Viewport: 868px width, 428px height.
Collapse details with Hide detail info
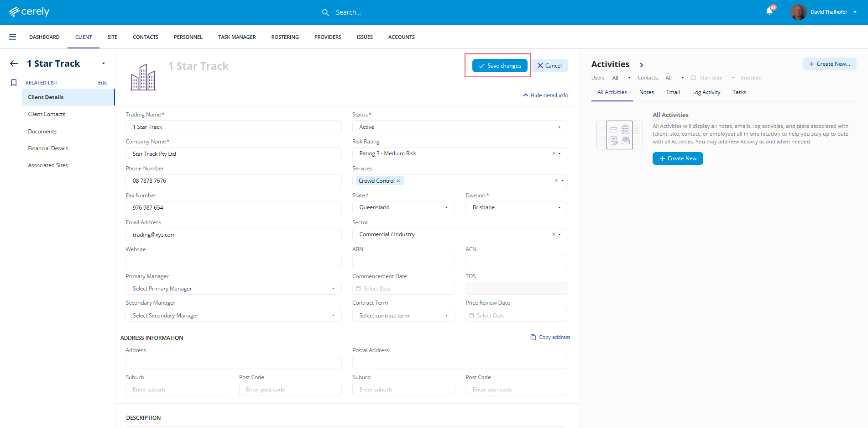[545, 95]
